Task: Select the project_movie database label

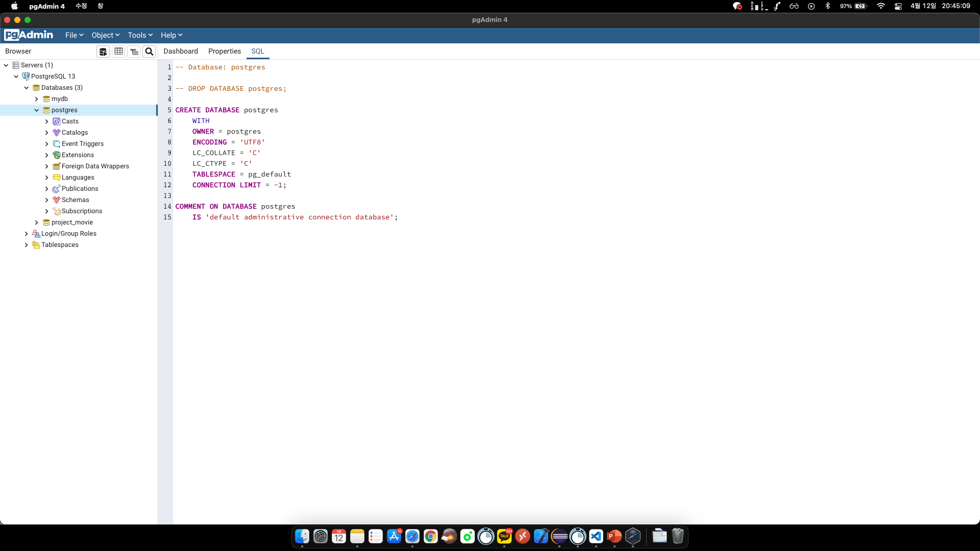Action: [x=72, y=222]
